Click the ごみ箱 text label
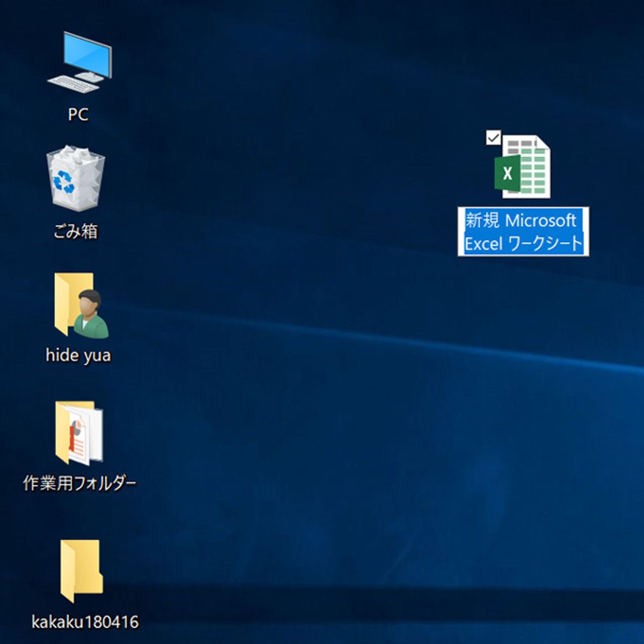The height and width of the screenshot is (644, 644). tap(76, 231)
